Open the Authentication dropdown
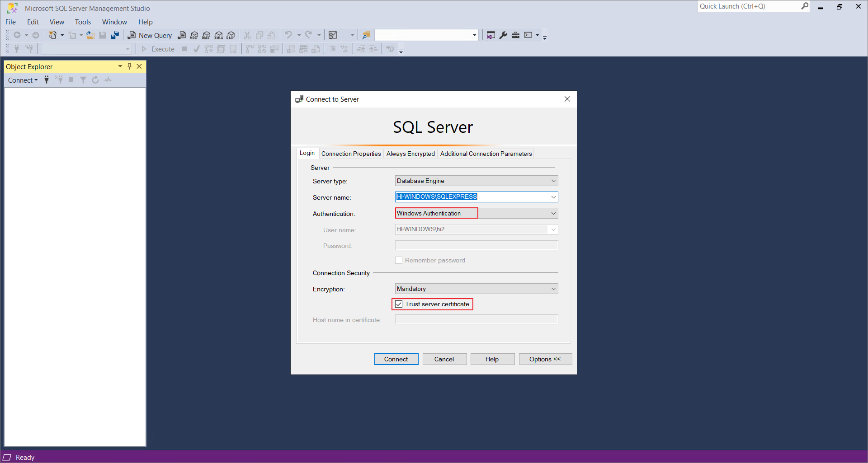Viewport: 868px width, 463px height. [552, 213]
